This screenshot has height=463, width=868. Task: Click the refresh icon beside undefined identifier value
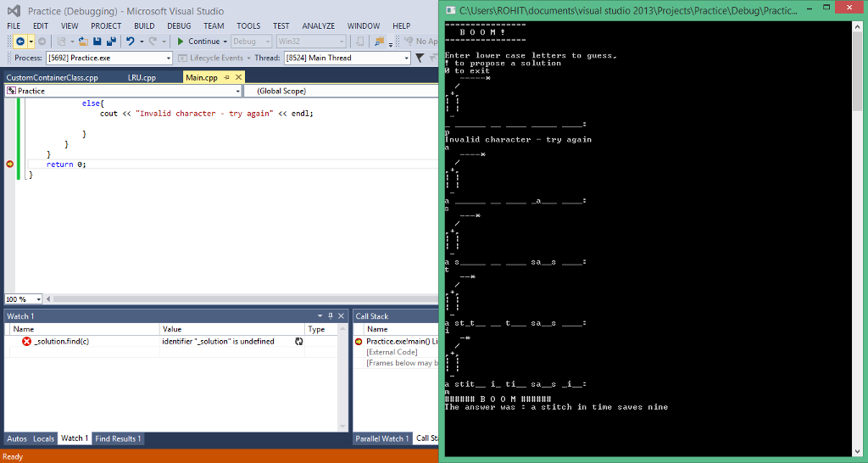(x=299, y=341)
